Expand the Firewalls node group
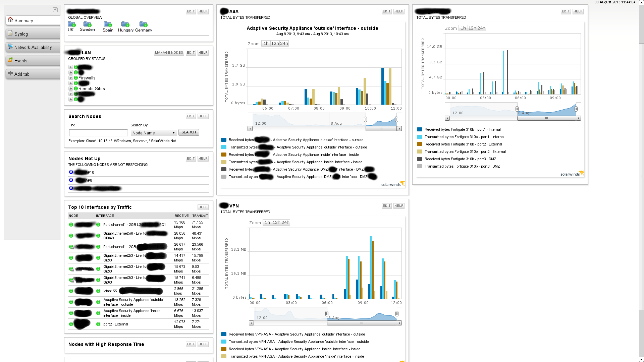644x362 pixels. coord(71,78)
